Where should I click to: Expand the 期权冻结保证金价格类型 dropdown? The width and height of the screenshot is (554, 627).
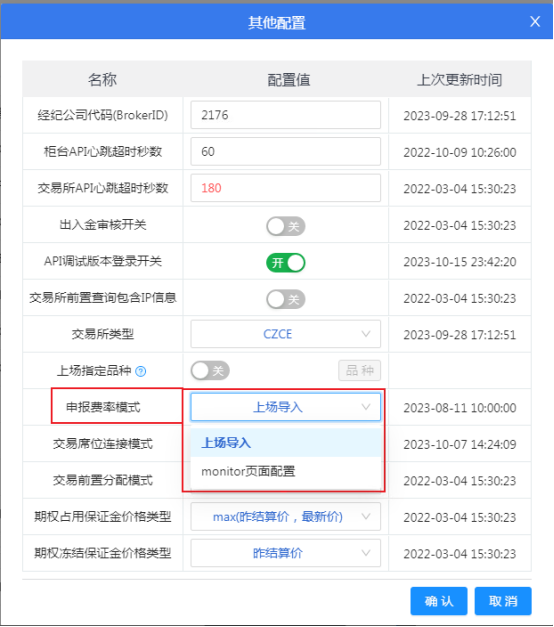286,553
